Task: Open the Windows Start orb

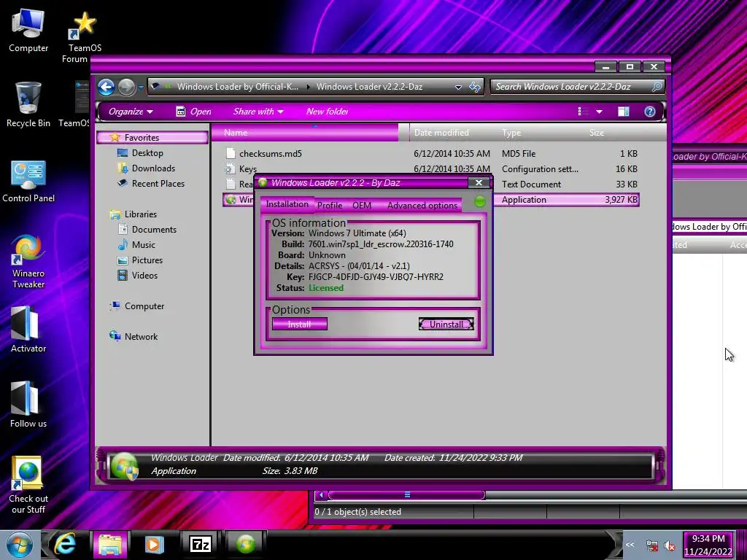Action: [19, 545]
